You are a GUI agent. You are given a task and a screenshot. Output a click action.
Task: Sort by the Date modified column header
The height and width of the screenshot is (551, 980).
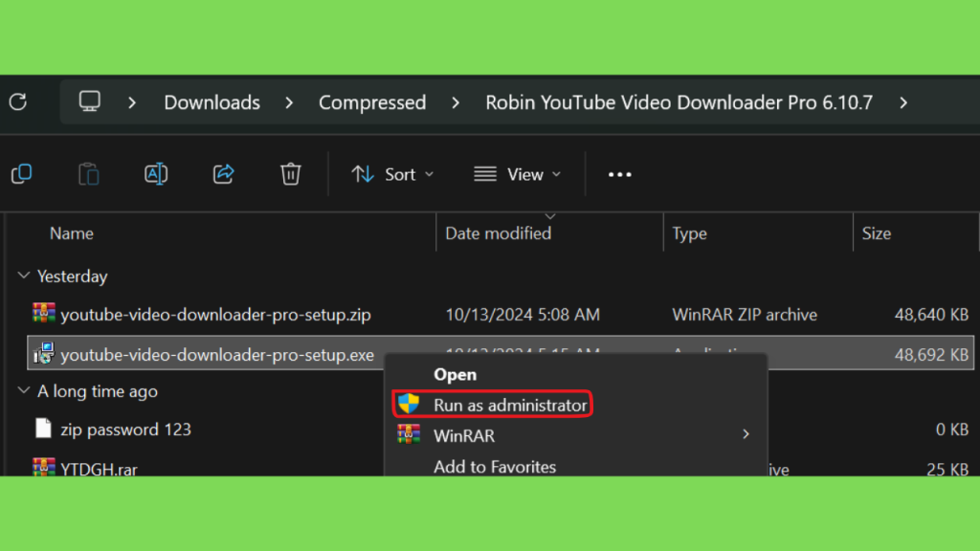point(498,233)
